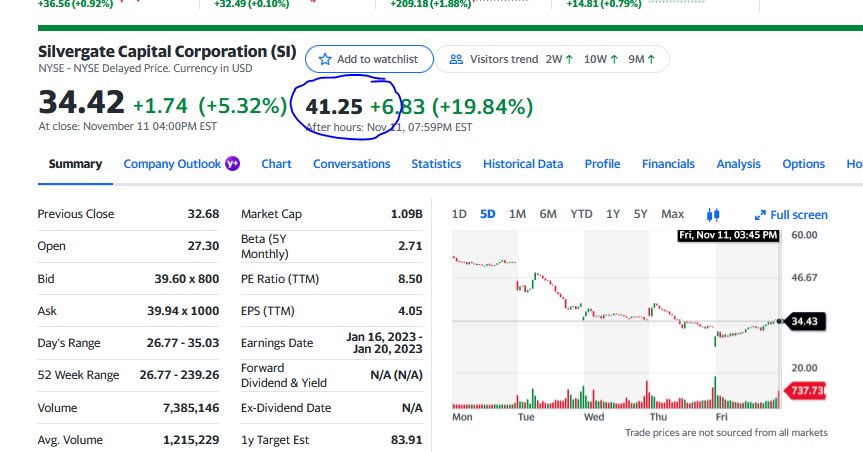Click the Previous Close value 32.68
Image resolution: width=863 pixels, height=452 pixels.
point(203,214)
